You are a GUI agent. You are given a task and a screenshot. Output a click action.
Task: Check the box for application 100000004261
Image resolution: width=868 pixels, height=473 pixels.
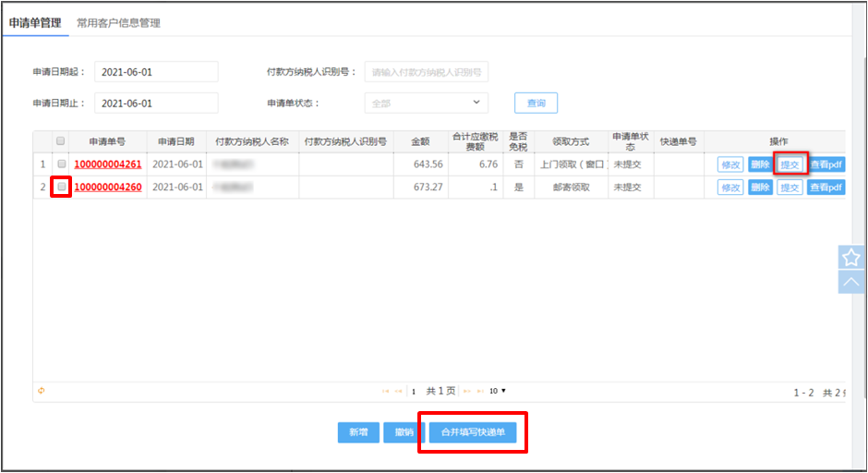pyautogui.click(x=61, y=164)
